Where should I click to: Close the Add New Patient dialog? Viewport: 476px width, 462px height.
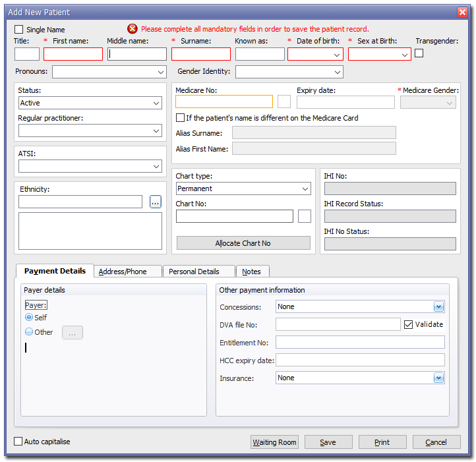point(462,12)
